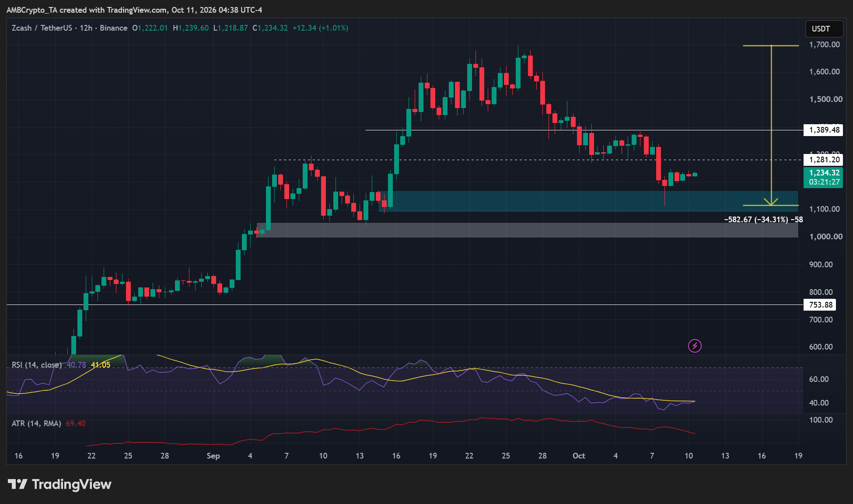This screenshot has height=504, width=853.
Task: Click the high price H1,239.60 in header
Action: pyautogui.click(x=191, y=28)
